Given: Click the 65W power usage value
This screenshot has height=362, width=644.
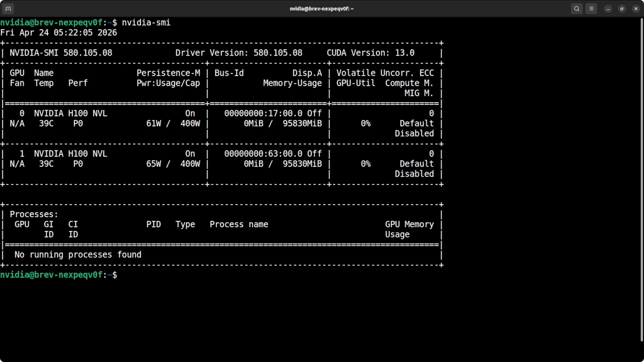Looking at the screenshot, I should click(153, 164).
